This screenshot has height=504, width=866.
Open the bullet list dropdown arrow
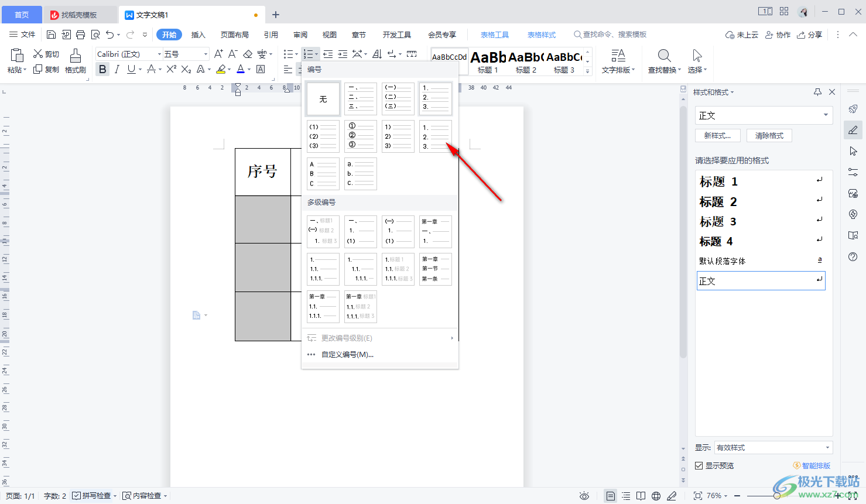pos(296,54)
